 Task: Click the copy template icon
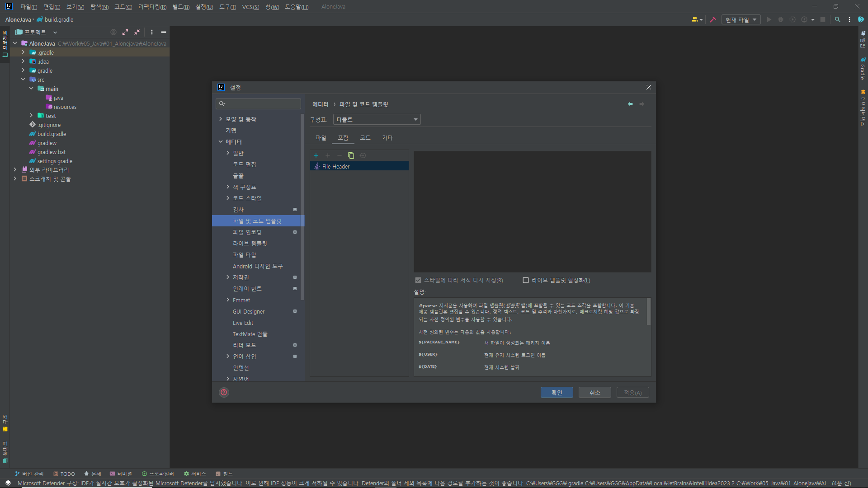tap(351, 155)
